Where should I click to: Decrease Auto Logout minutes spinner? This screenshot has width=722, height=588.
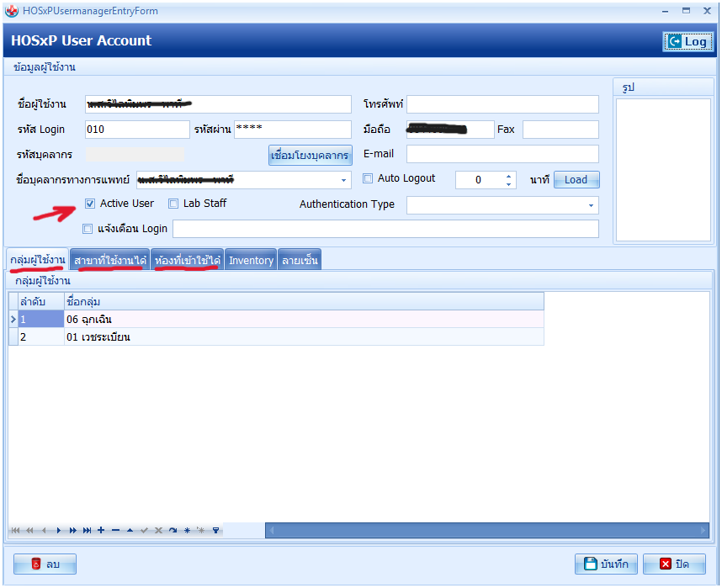(x=508, y=184)
